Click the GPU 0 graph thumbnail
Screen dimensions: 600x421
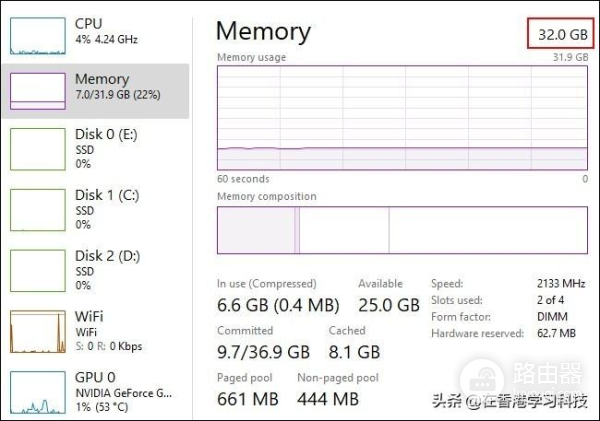coord(37,393)
